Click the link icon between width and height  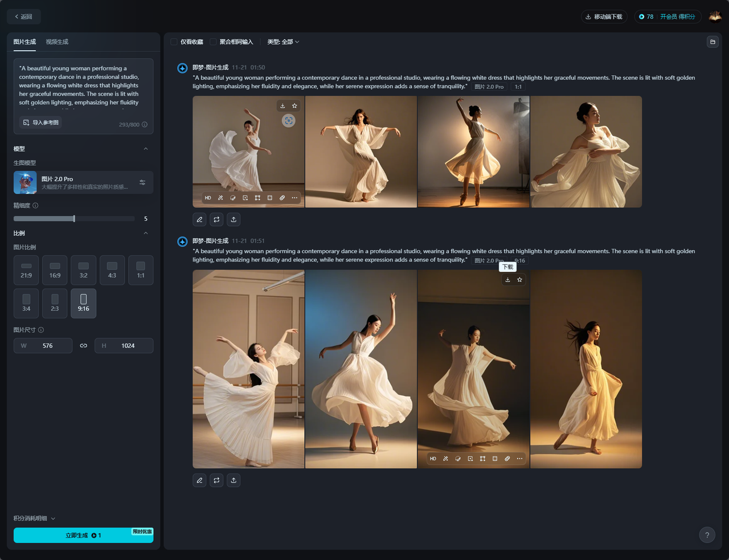[x=83, y=346]
